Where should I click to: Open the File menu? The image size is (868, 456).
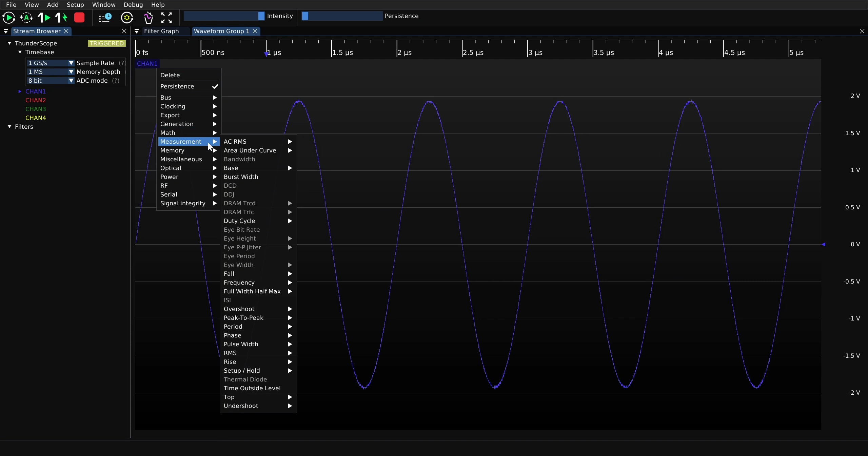(x=11, y=5)
